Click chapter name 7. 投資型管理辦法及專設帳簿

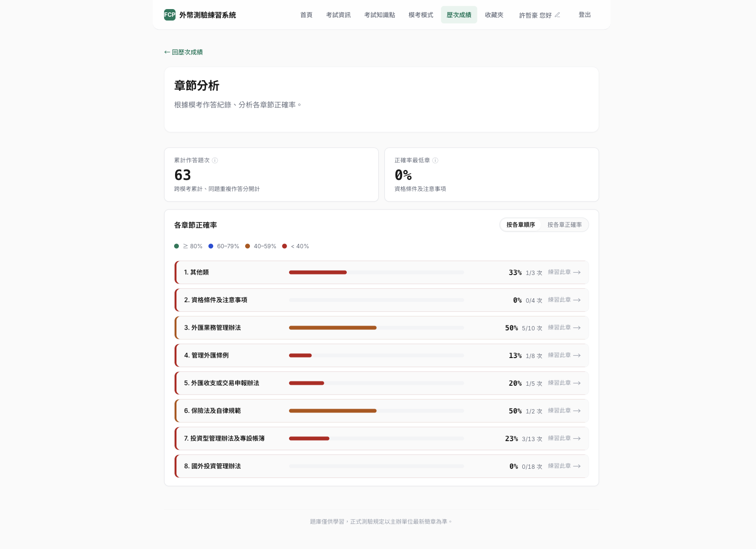pos(225,439)
